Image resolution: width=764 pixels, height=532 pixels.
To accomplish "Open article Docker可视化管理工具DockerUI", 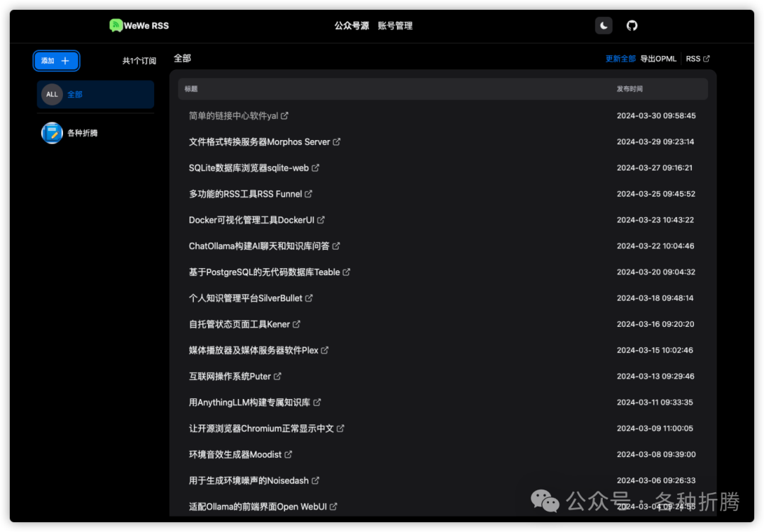I will point(251,220).
